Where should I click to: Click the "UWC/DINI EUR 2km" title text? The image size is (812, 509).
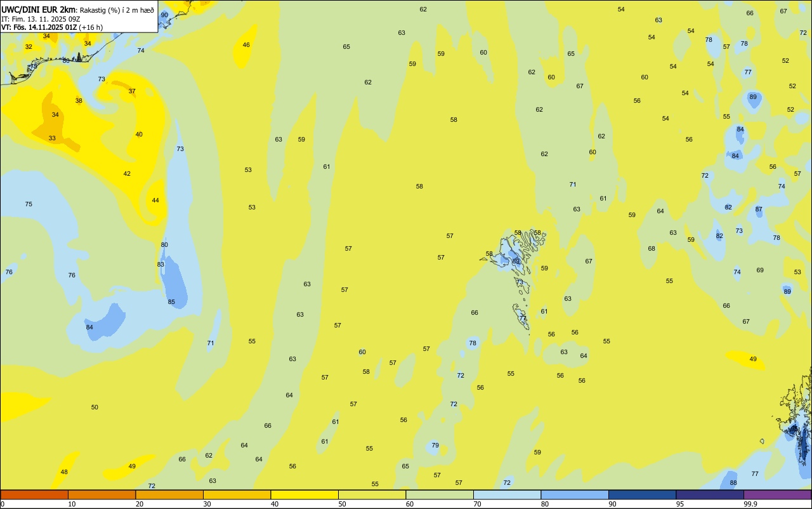coord(39,9)
